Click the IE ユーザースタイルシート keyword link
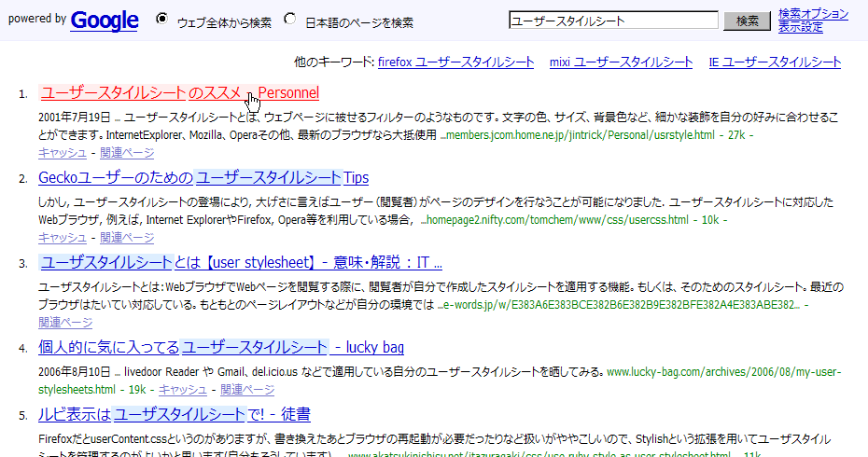 (775, 62)
